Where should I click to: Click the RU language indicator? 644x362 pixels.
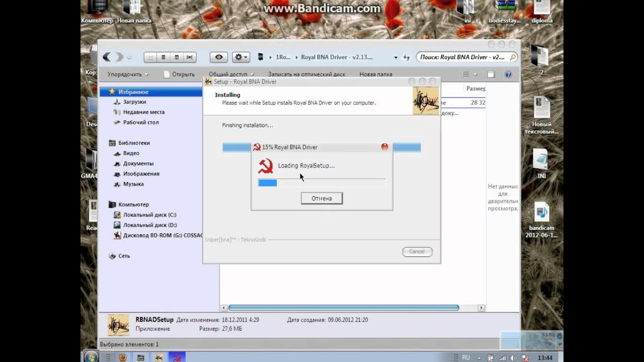click(466, 357)
